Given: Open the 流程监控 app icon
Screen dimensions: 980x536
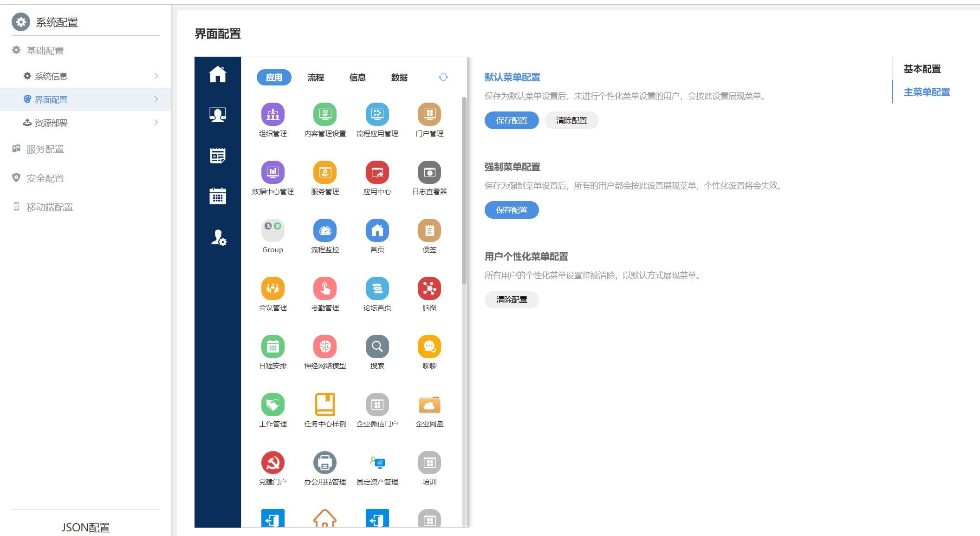Looking at the screenshot, I should 325,231.
